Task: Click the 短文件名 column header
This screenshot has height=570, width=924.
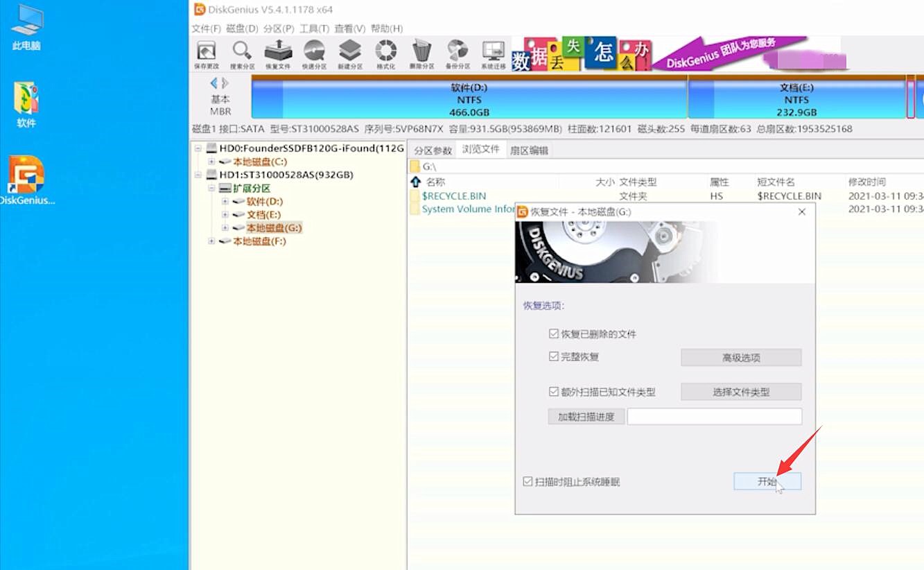Action: coord(776,182)
